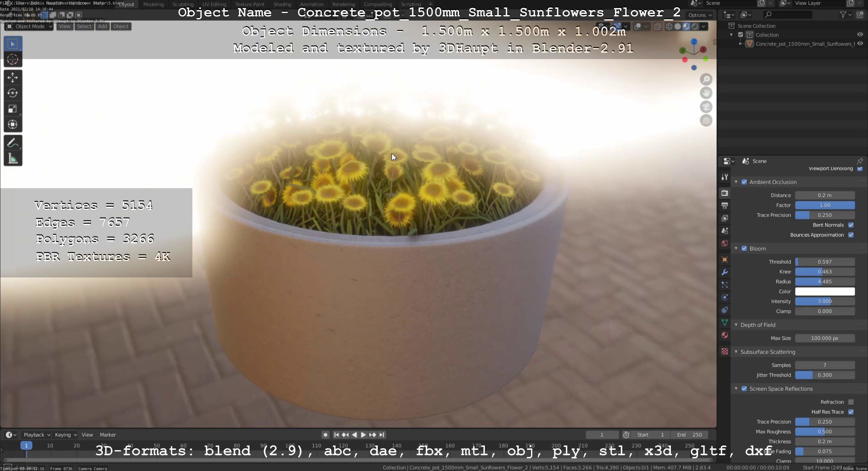Select the Annotate pencil tool
This screenshot has width=868, height=471.
click(x=13, y=143)
